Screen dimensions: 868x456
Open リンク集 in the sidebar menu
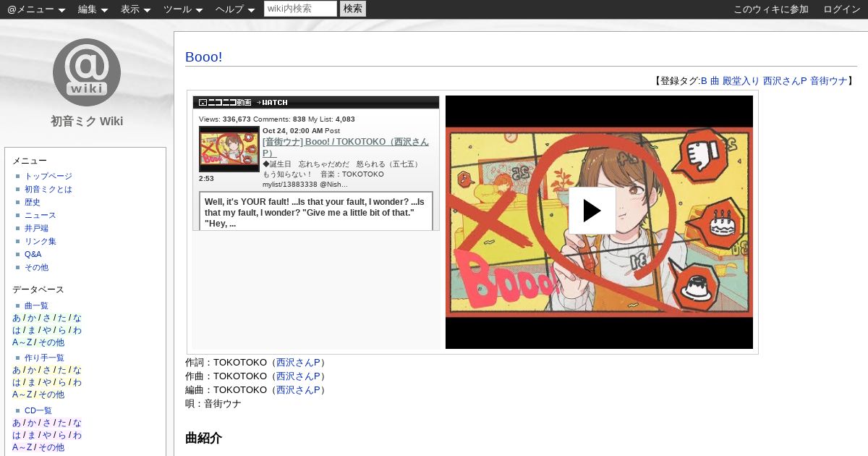(41, 241)
